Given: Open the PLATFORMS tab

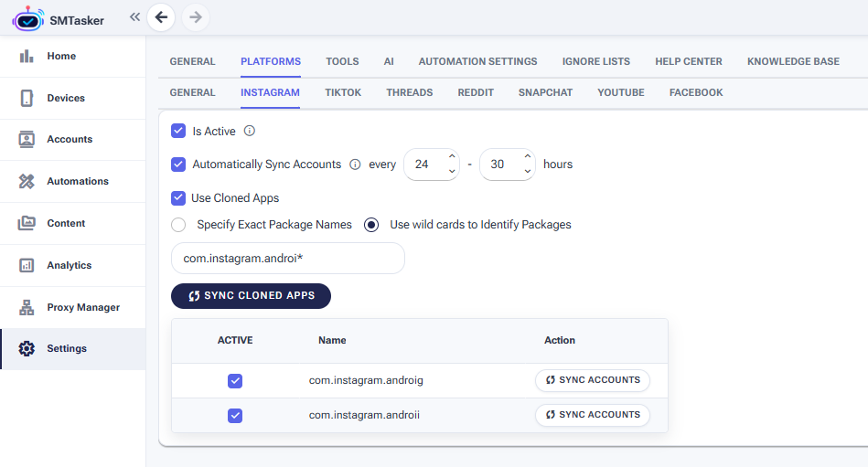Looking at the screenshot, I should (271, 61).
